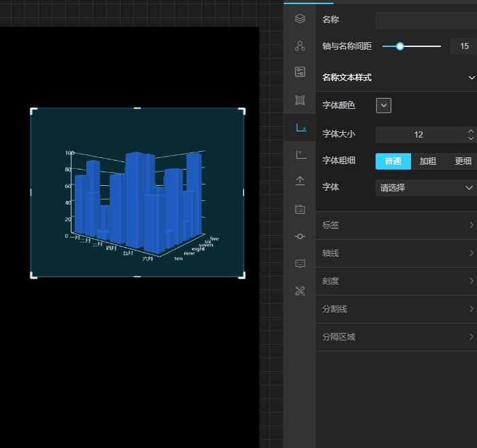
Task: Open the layers stack icon tab
Action: [x=300, y=19]
